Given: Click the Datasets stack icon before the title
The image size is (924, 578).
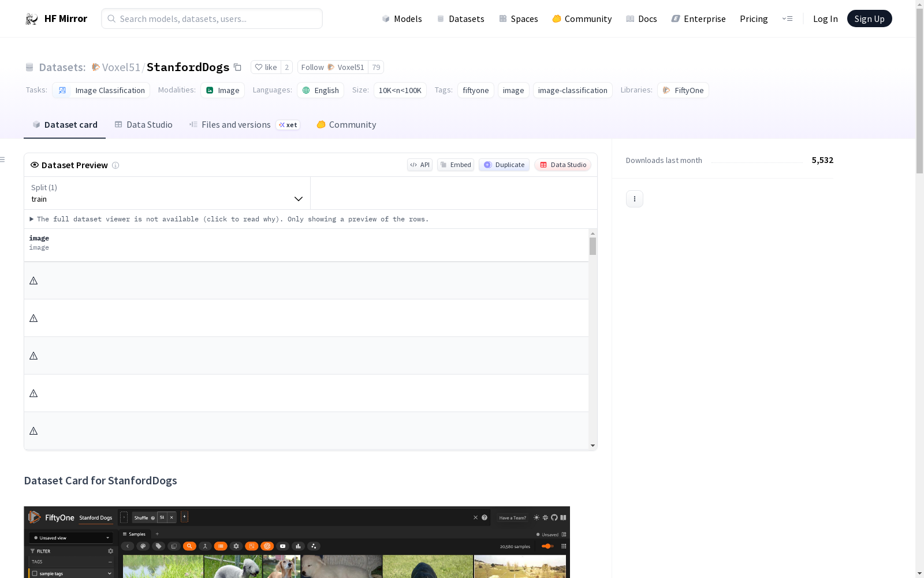Looking at the screenshot, I should (29, 67).
